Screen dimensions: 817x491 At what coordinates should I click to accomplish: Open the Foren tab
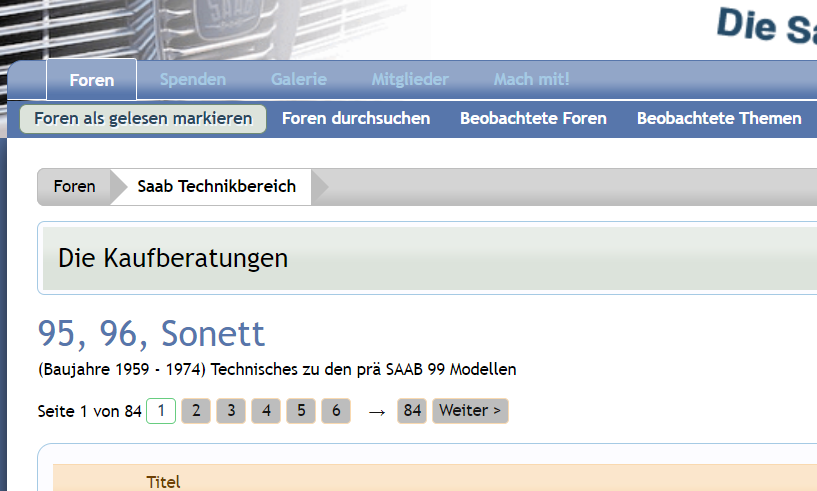[x=92, y=80]
